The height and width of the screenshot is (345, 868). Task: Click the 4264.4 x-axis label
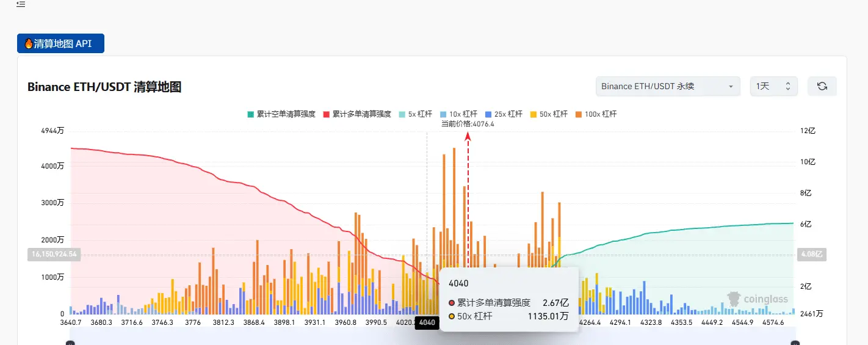pos(590,322)
